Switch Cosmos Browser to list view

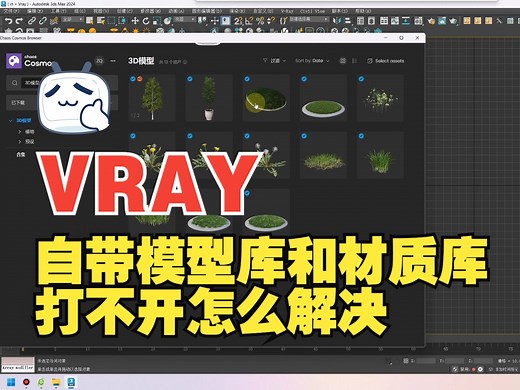pos(354,61)
